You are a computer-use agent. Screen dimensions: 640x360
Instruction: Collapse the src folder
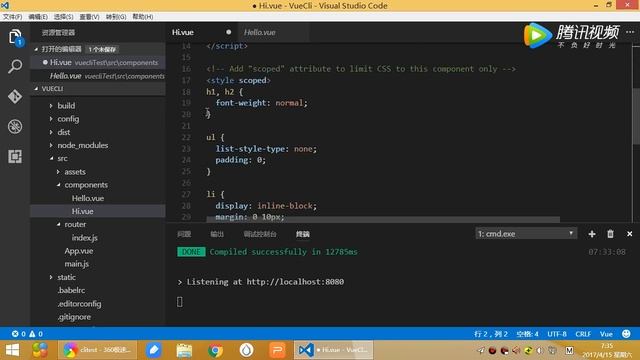62,158
